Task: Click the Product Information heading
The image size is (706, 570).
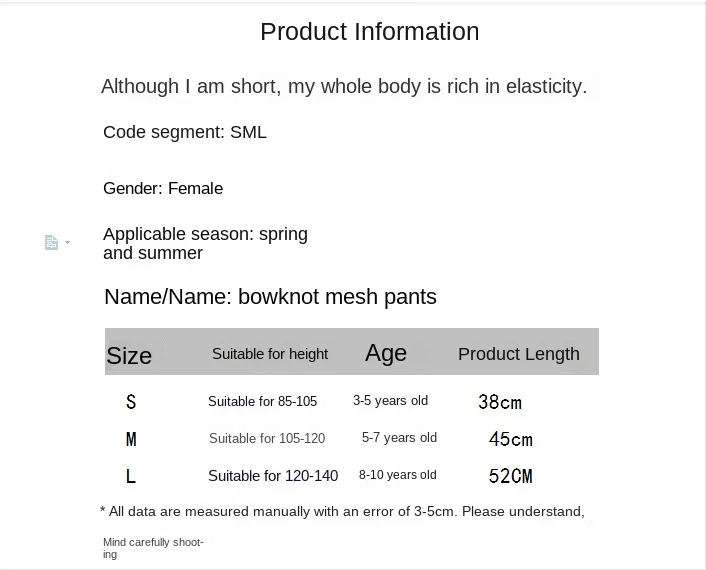Action: pyautogui.click(x=369, y=32)
